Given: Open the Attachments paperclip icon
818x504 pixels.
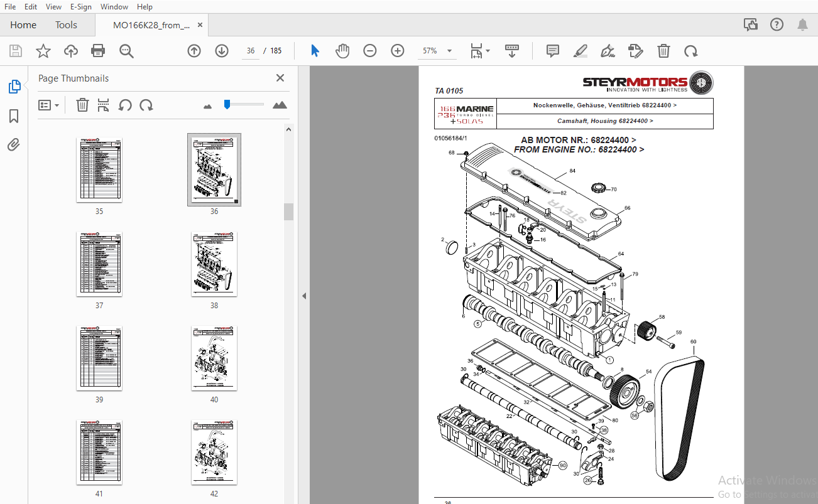Looking at the screenshot, I should [x=14, y=145].
